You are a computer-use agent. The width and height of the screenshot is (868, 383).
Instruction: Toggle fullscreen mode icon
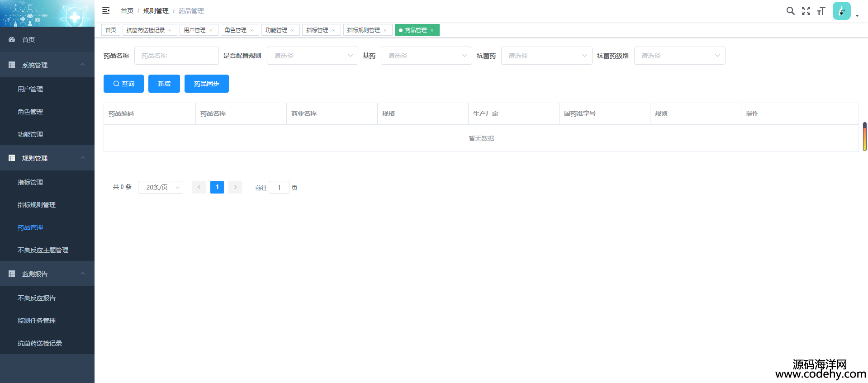click(x=806, y=11)
